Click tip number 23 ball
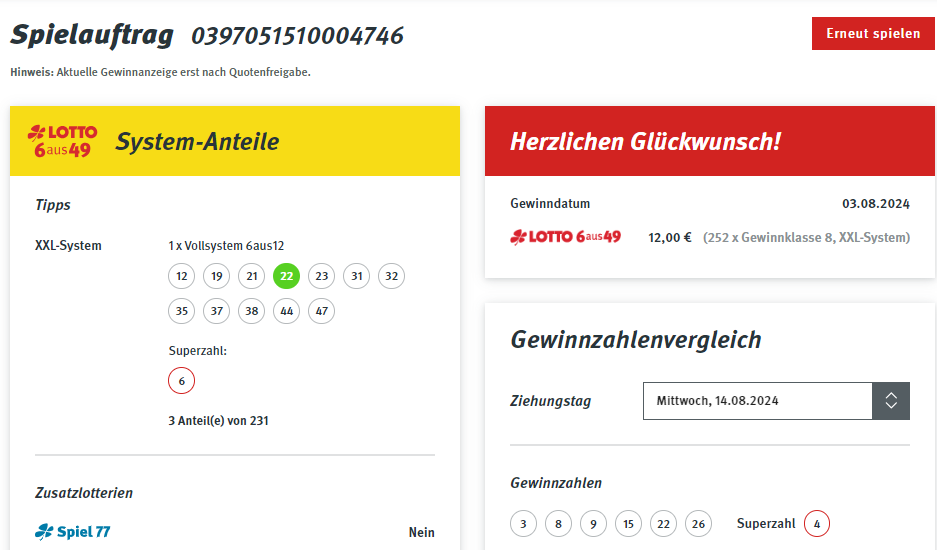 tap(321, 276)
